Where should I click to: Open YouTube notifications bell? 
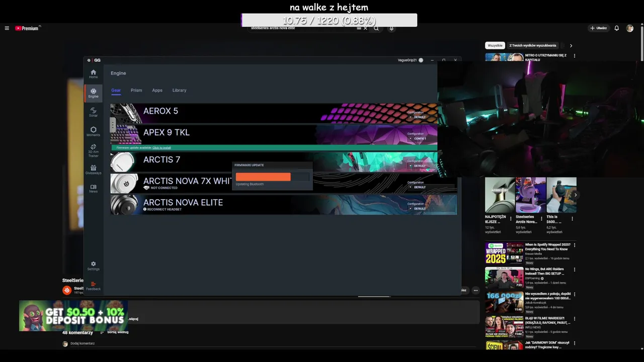[x=616, y=28]
